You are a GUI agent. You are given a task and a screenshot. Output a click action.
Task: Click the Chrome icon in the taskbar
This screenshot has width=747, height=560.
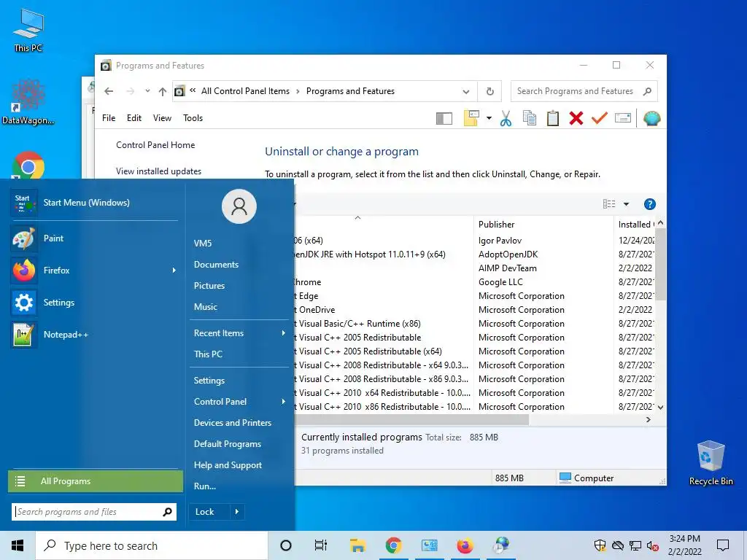pos(393,545)
